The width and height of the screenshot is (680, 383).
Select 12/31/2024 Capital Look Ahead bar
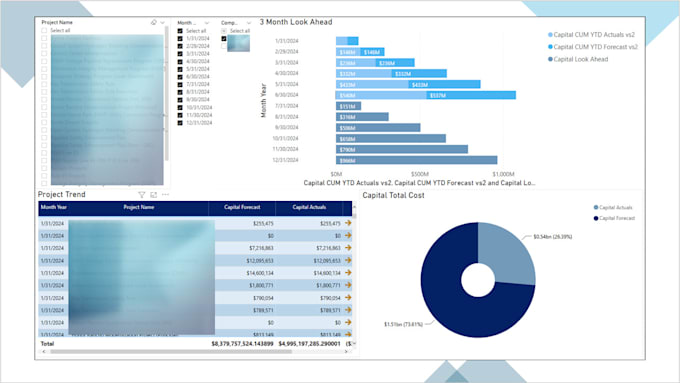tap(416, 160)
